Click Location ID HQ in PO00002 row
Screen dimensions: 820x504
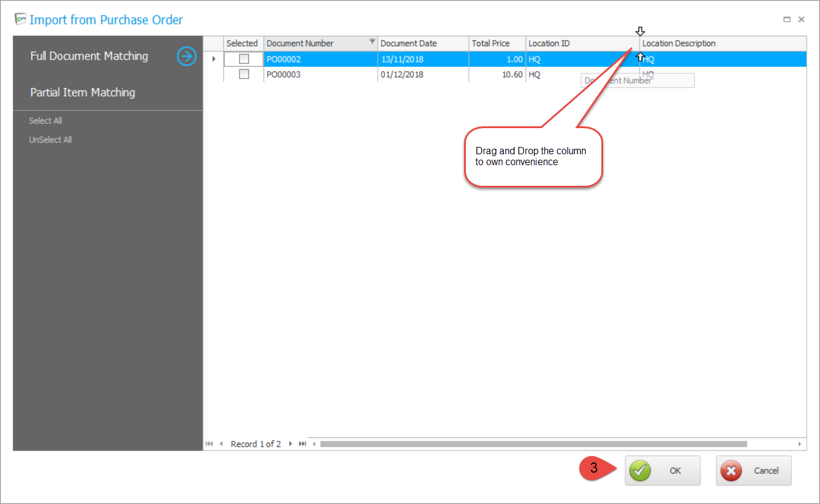582,59
